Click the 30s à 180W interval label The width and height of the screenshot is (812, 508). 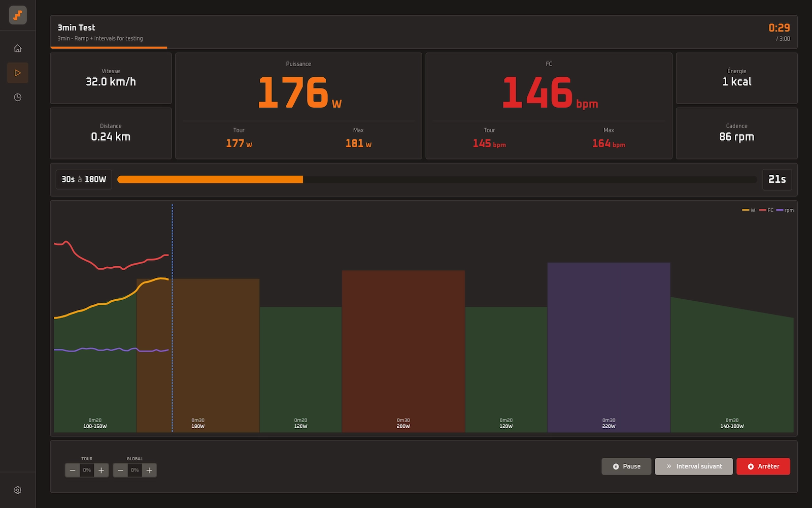[84, 179]
